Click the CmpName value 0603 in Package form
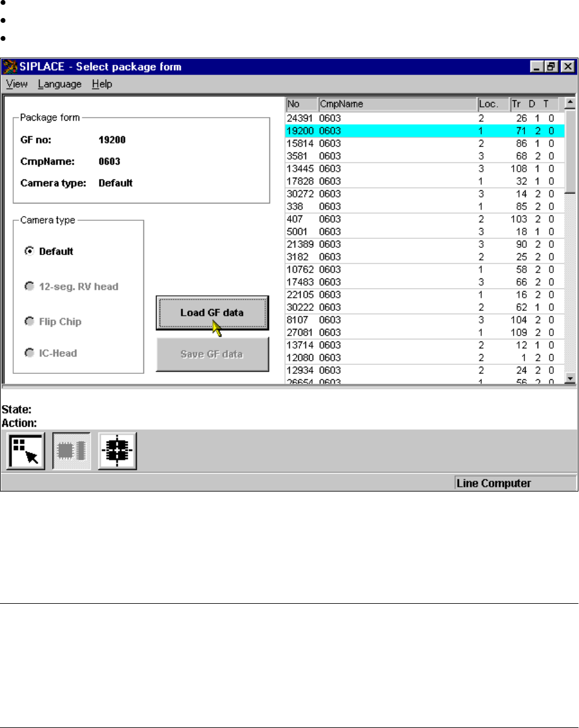The width and height of the screenshot is (579, 728). [110, 161]
